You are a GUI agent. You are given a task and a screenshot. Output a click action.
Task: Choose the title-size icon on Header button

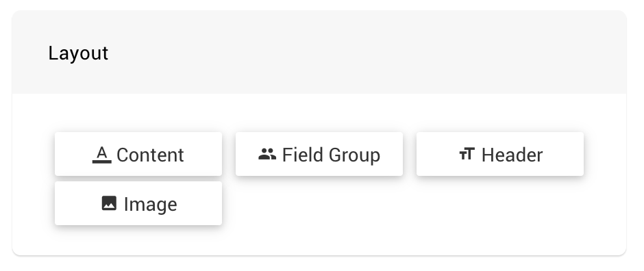pos(467,154)
